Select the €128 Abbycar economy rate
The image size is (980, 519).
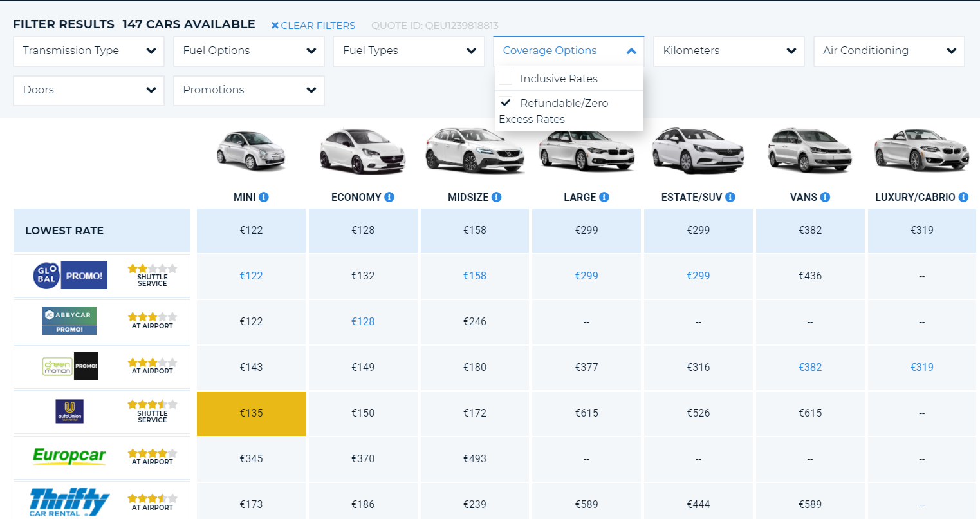(x=363, y=321)
